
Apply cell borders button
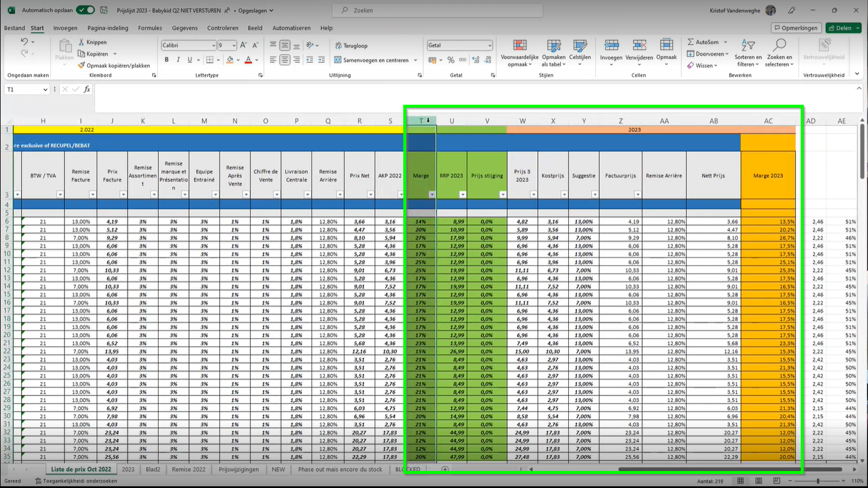click(x=210, y=60)
